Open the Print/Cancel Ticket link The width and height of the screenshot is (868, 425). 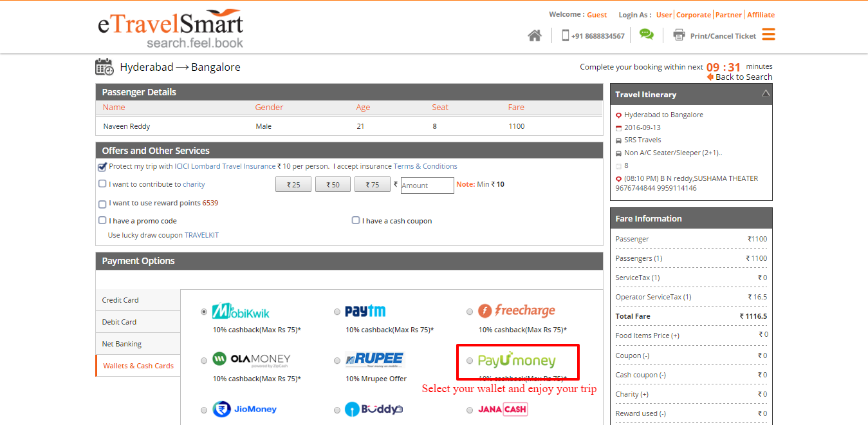click(723, 36)
